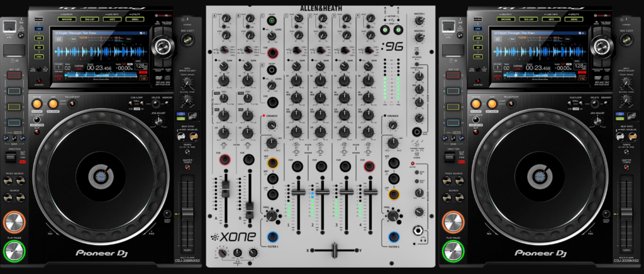Viewport: 644px width, 274px height.
Task: Select USB source on the right deck
Action: click(x=478, y=38)
